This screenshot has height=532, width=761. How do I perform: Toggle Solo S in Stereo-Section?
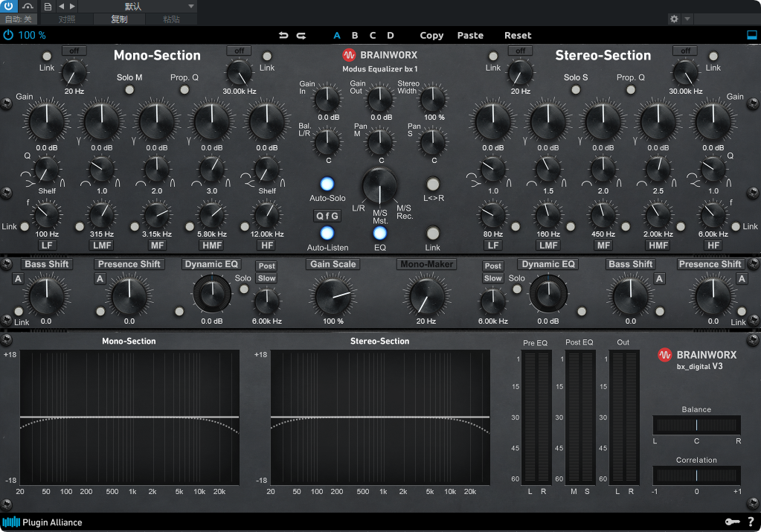tap(576, 90)
